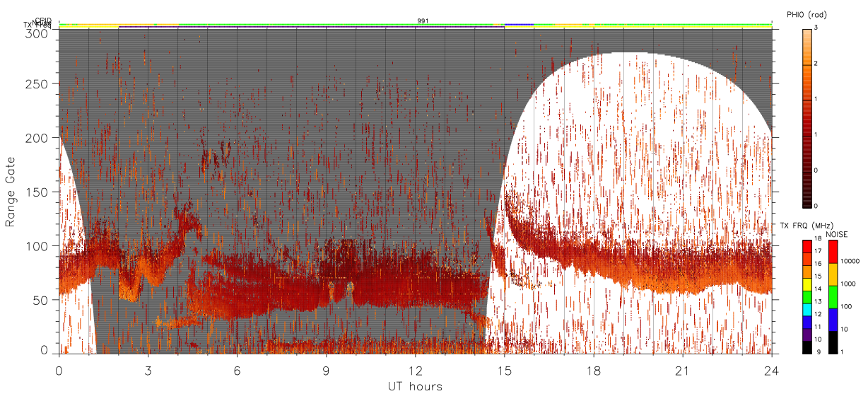Click the PHI0 (rad) color bar title
Viewport: 868px width, 401px height.
pos(807,14)
